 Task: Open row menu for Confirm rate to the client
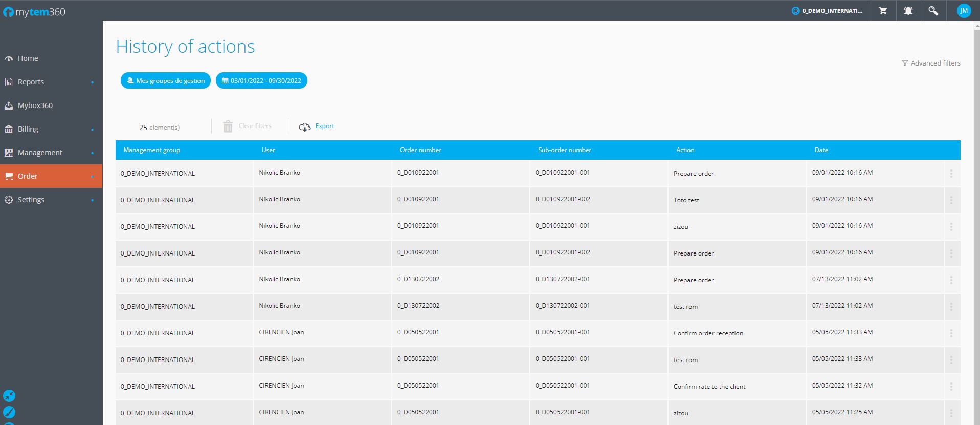(951, 387)
